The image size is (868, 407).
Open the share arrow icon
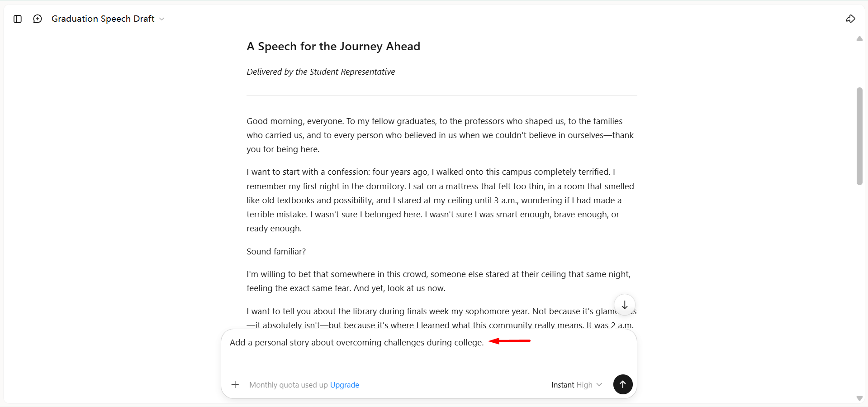[x=850, y=19]
